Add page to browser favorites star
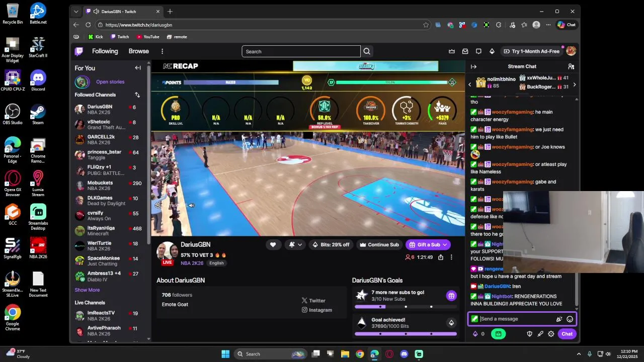 pyautogui.click(x=426, y=25)
